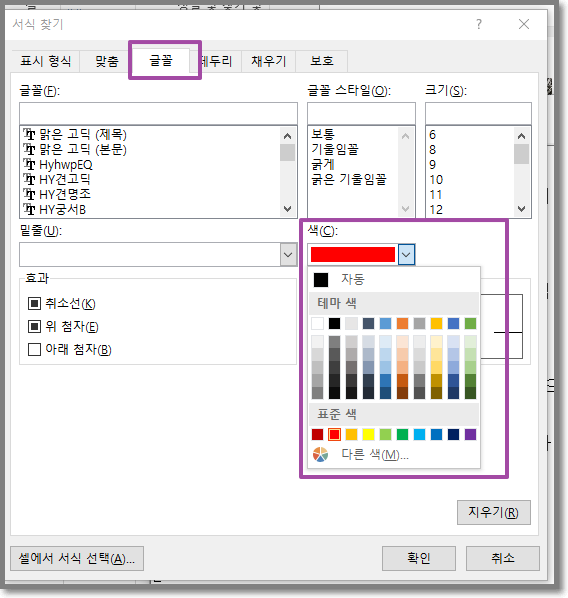Open the 맞춤 tab
Image resolution: width=568 pixels, height=598 pixels.
point(106,61)
